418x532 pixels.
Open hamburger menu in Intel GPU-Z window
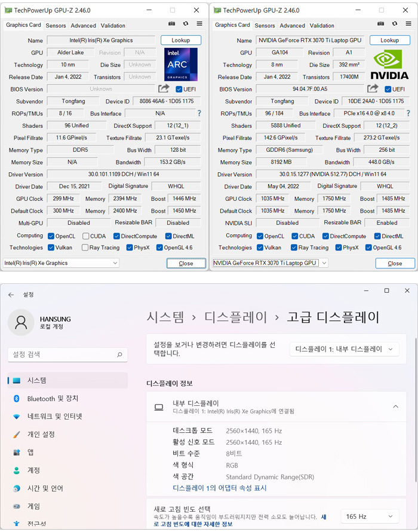[x=199, y=24]
